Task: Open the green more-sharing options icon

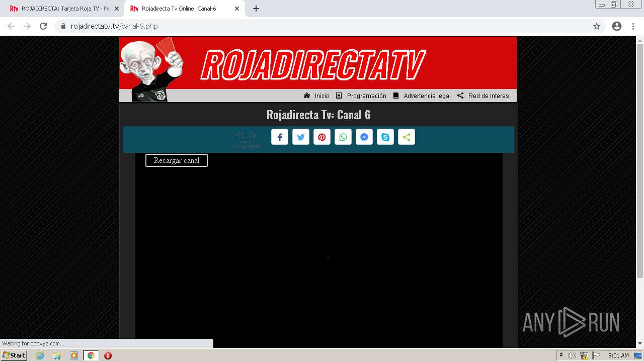Action: (x=407, y=137)
